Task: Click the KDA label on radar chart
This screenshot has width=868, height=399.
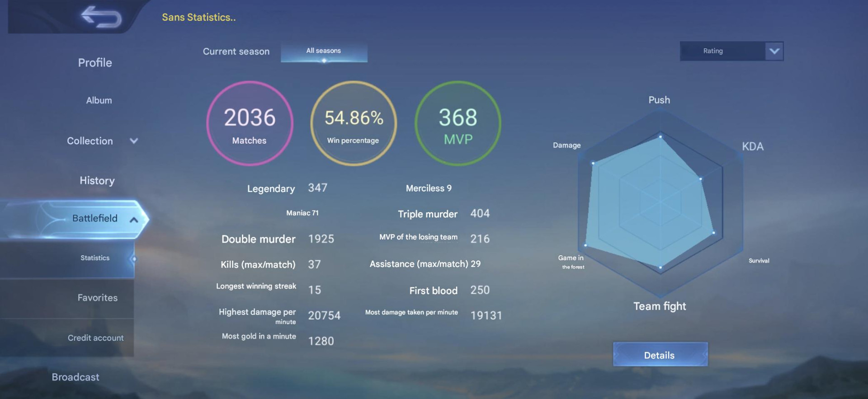Action: pyautogui.click(x=753, y=146)
